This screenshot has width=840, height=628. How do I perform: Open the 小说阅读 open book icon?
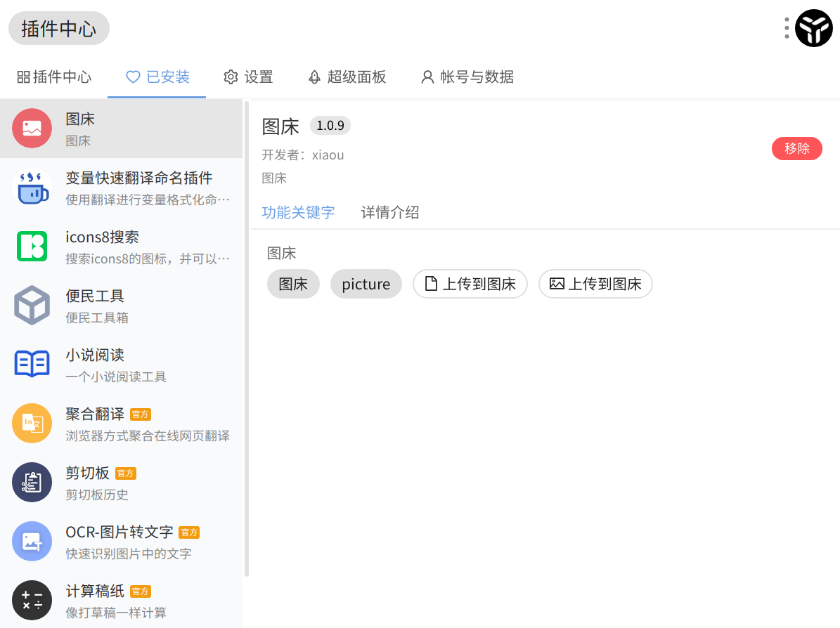(x=32, y=364)
